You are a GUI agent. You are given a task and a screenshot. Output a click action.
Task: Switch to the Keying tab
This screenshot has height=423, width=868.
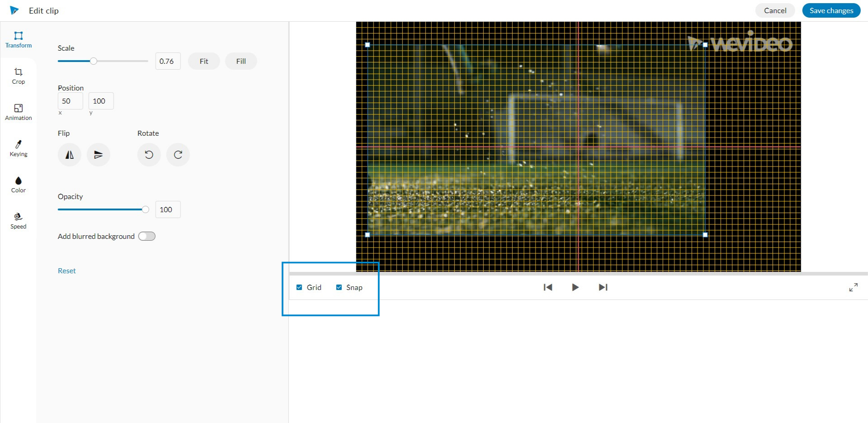19,148
